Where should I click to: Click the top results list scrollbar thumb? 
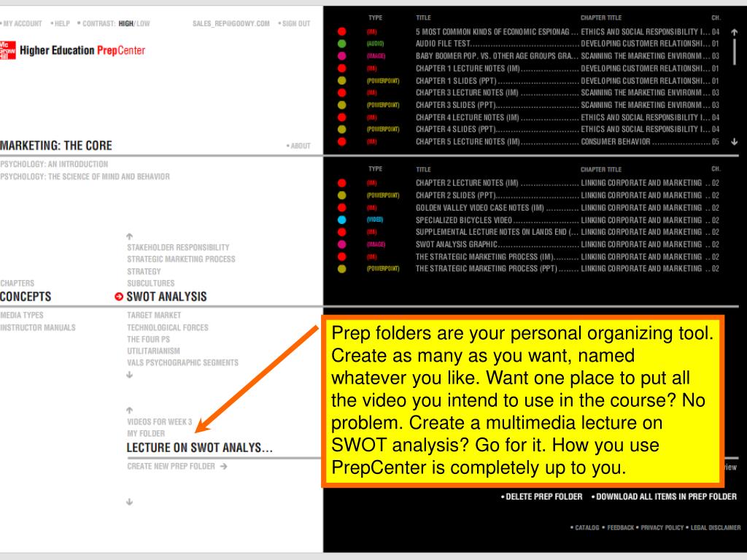[734, 52]
